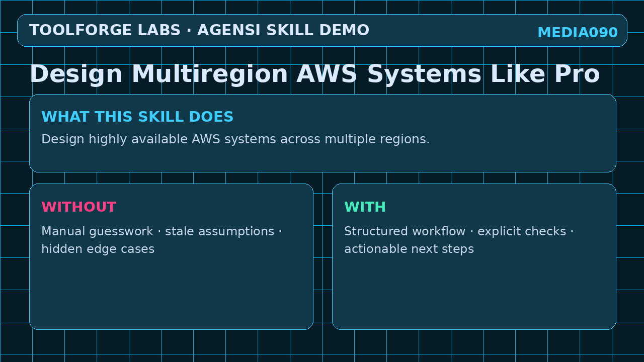Click the MEDIA090 label
Screen dimensions: 644x362
pos(578,32)
